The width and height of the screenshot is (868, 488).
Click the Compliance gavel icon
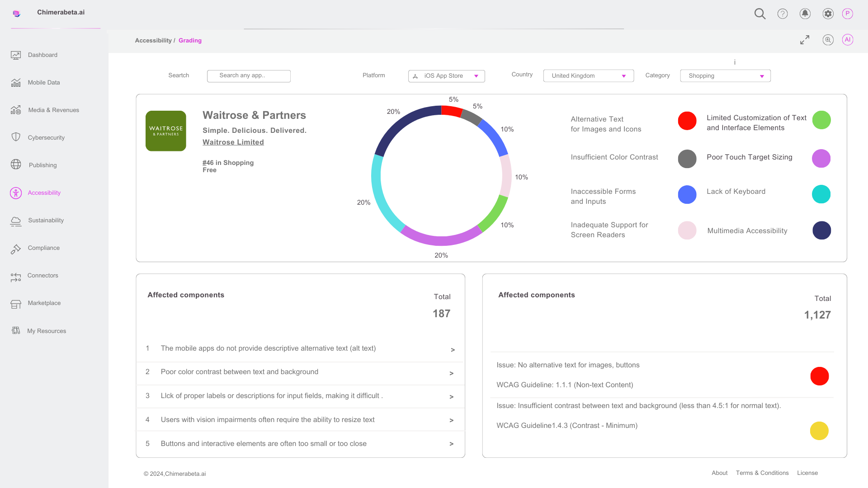click(16, 249)
